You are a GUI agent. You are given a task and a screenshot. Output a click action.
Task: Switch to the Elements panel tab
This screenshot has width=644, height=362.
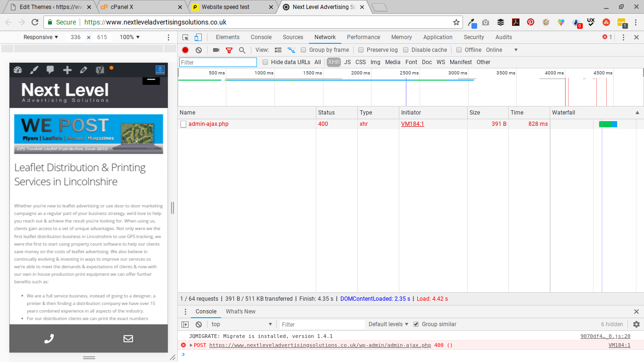pos(228,37)
